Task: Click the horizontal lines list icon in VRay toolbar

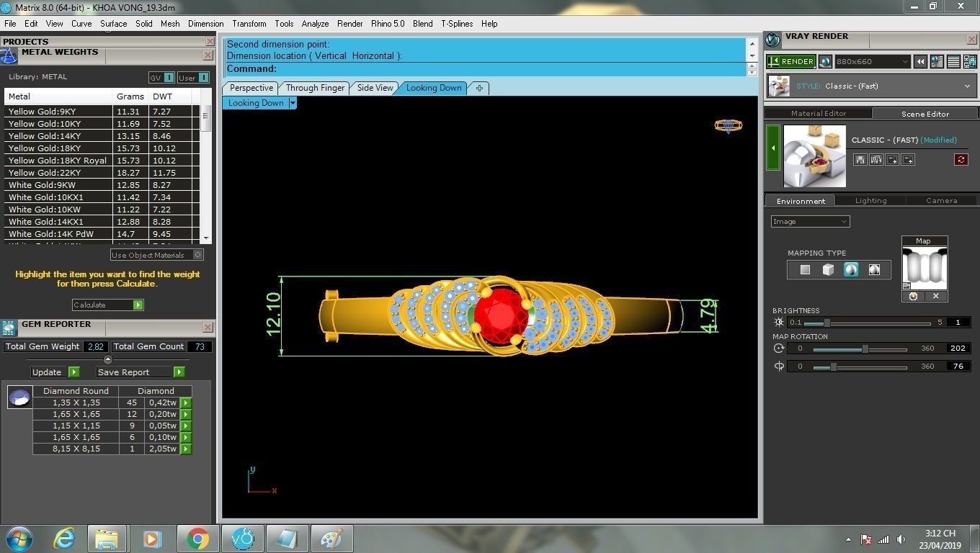Action: pos(953,62)
